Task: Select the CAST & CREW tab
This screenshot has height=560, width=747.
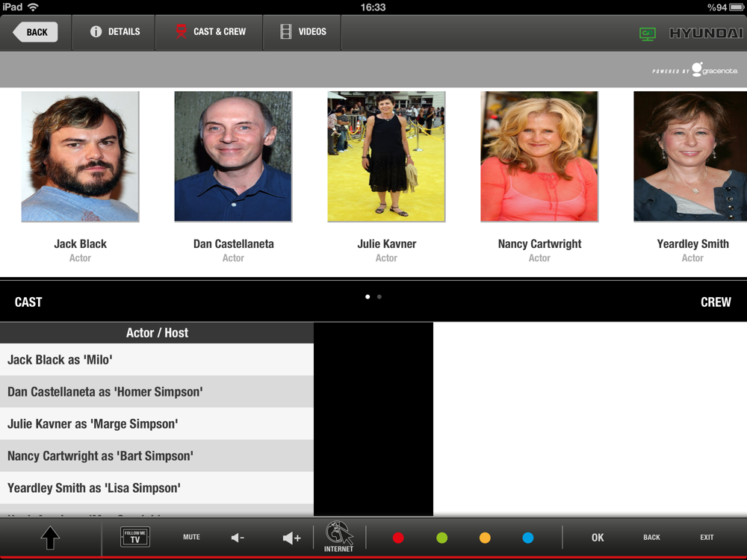Action: tap(209, 32)
